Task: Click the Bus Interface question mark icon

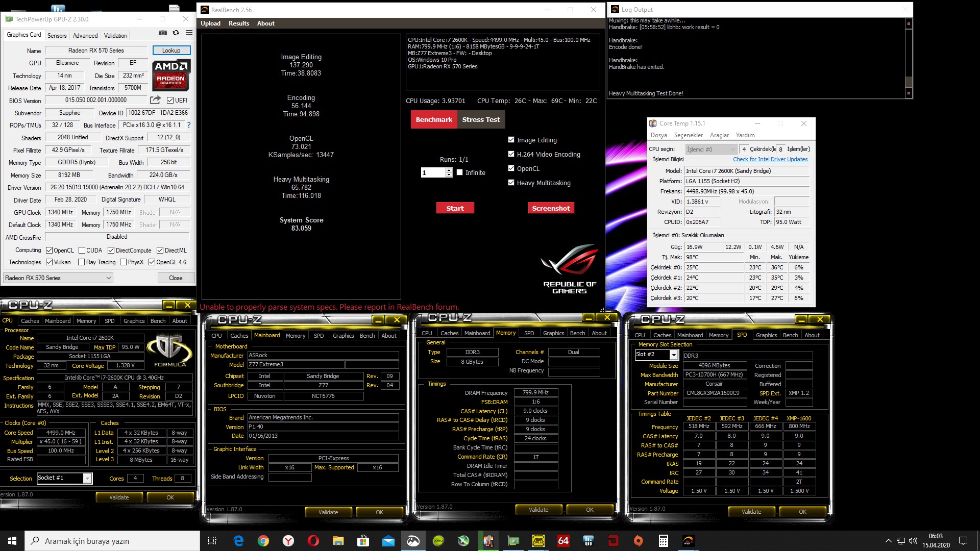Action: pyautogui.click(x=189, y=125)
